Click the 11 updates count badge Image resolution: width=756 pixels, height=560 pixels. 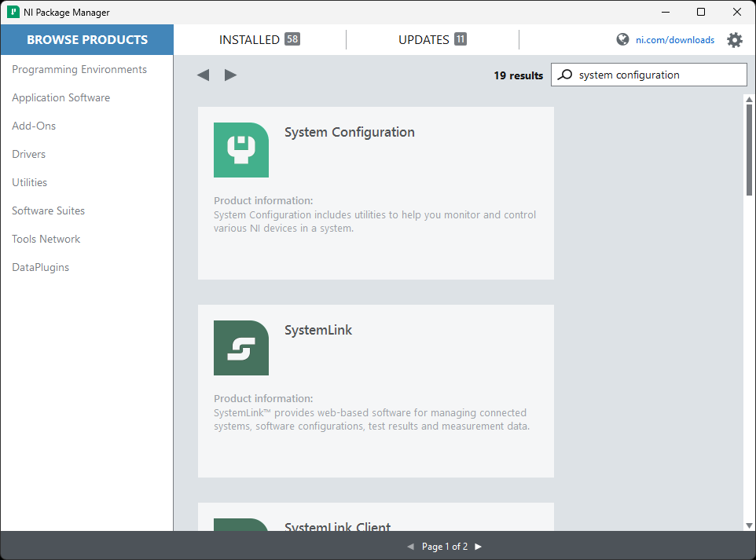461,39
